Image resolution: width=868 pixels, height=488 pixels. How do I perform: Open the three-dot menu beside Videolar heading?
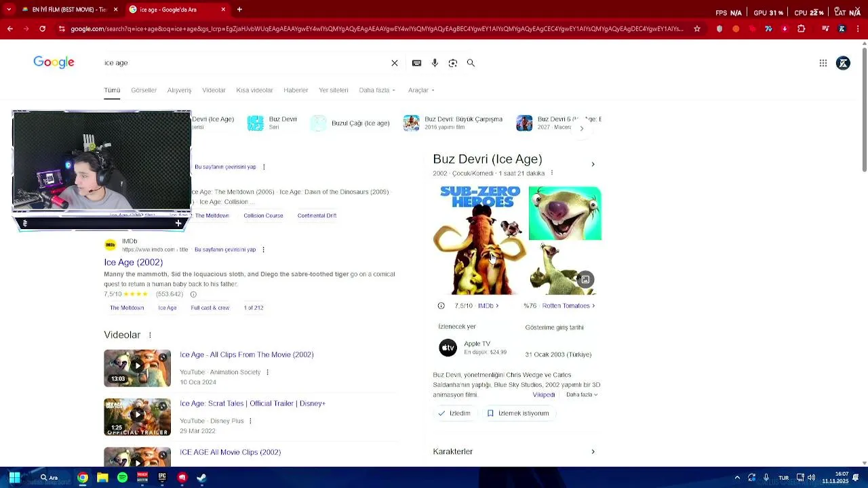pyautogui.click(x=150, y=335)
